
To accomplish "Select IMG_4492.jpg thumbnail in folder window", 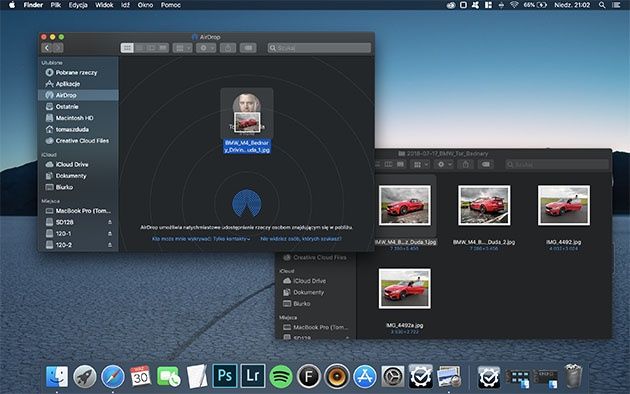I will [x=564, y=205].
